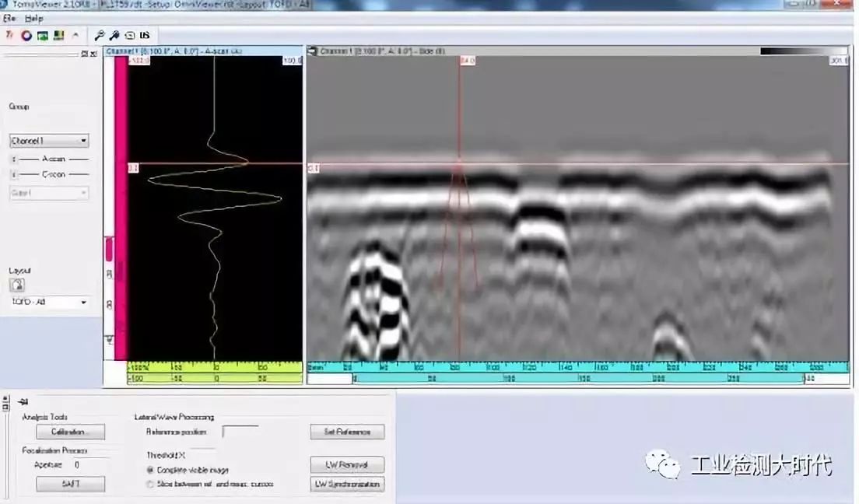859x504 pixels.
Task: Click the red 84.0 cursor label
Action: click(468, 60)
